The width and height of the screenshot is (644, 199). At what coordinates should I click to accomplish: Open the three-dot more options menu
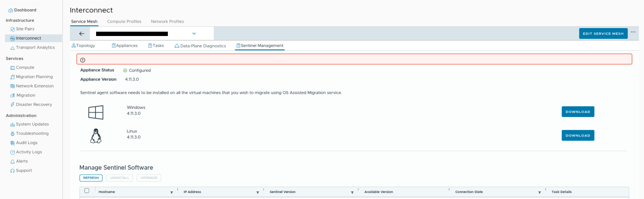(633, 32)
